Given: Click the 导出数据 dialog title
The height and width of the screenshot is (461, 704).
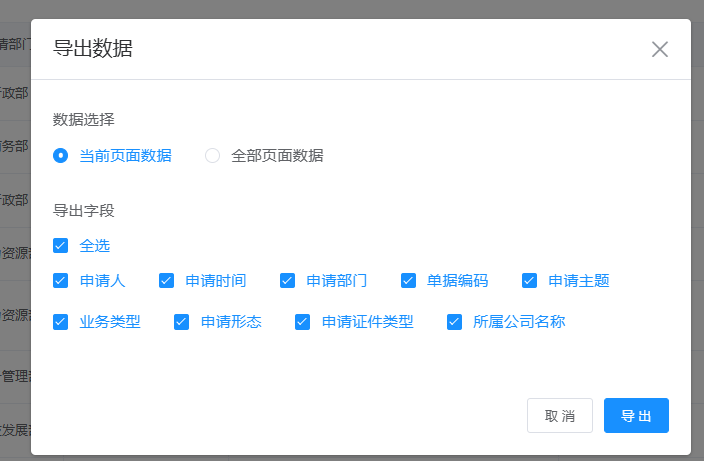Looking at the screenshot, I should [93, 49].
